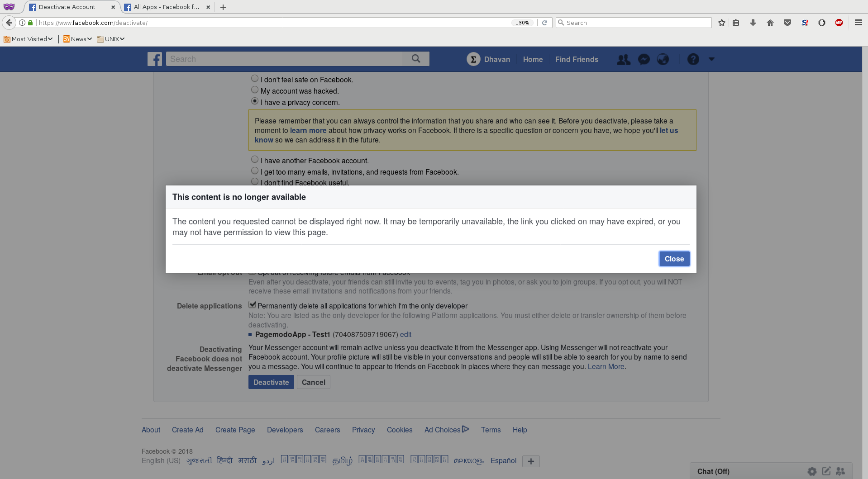868x479 pixels.
Task: Open Find Friends in header
Action: point(577,59)
